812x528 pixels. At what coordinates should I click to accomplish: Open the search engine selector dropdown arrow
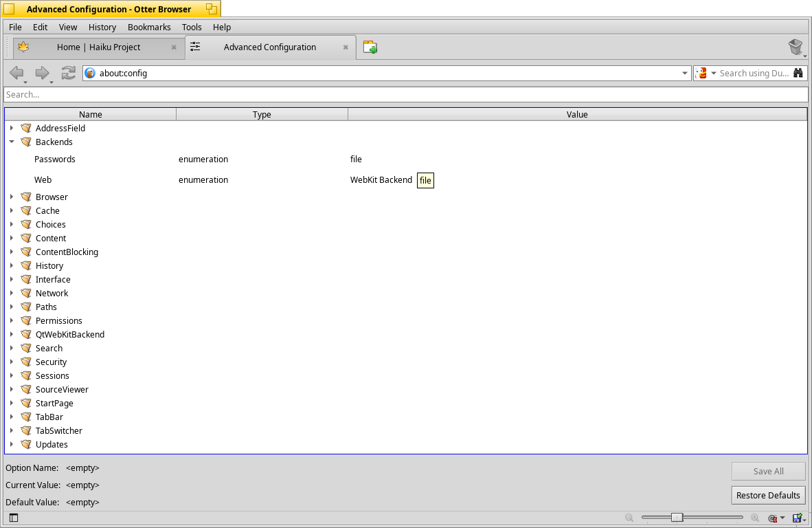click(714, 73)
